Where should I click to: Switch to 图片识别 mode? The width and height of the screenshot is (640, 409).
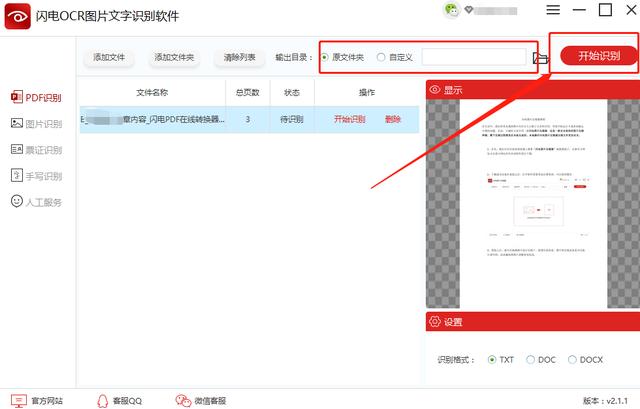[36, 124]
